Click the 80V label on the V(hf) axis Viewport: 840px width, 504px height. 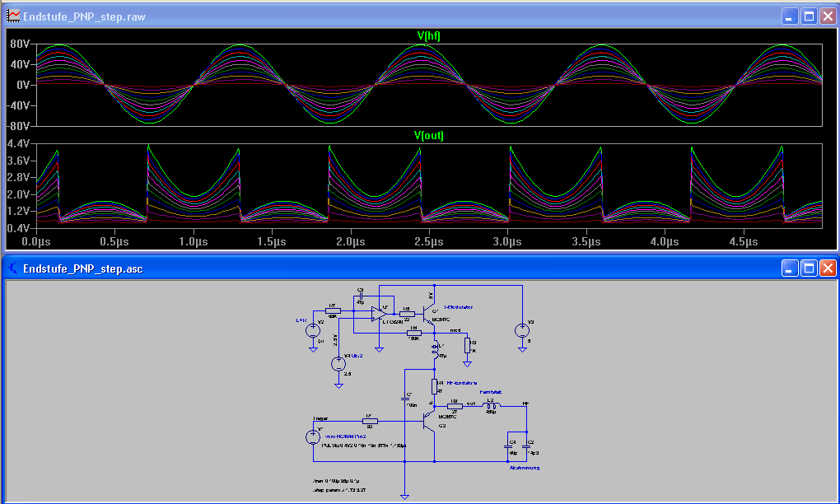tap(20, 44)
